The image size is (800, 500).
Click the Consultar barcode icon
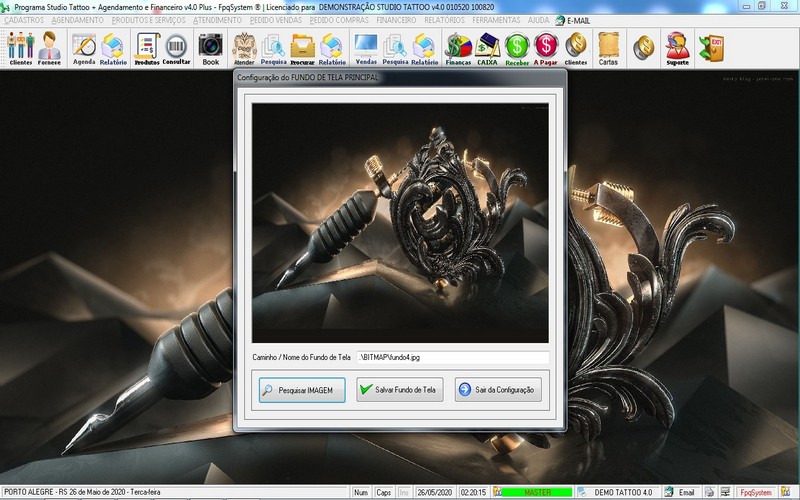(176, 48)
